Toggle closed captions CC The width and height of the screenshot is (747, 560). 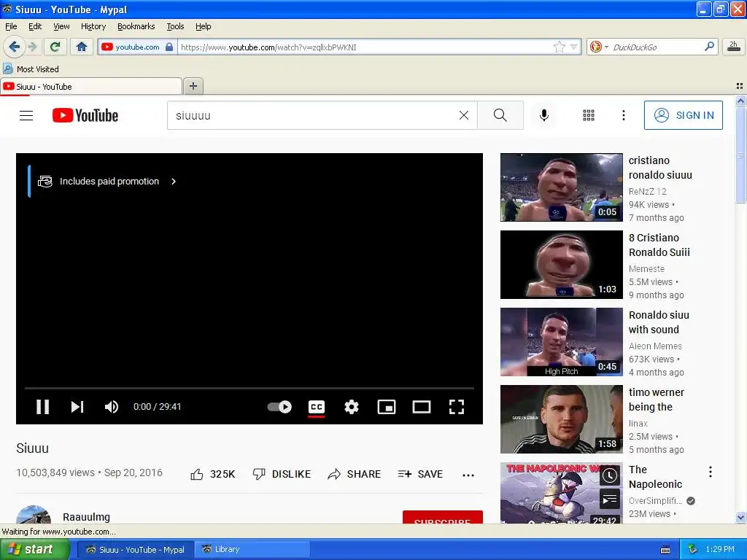(x=317, y=407)
